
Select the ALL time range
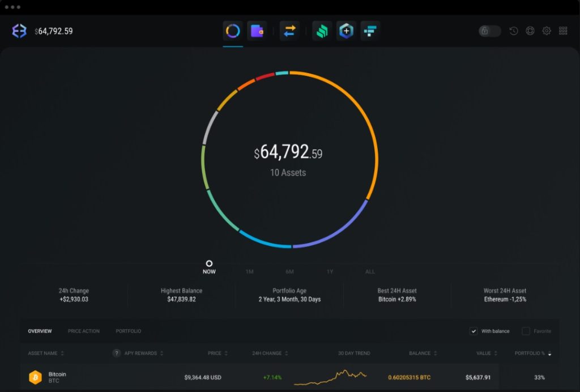tap(370, 272)
